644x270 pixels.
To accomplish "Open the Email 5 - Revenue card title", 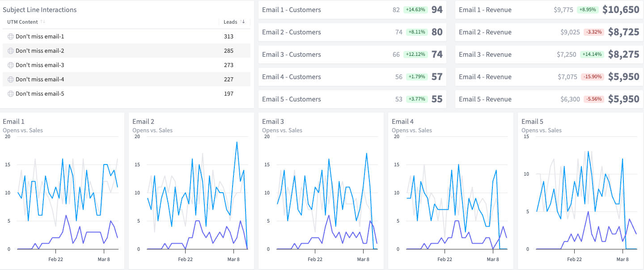I will tap(485, 99).
